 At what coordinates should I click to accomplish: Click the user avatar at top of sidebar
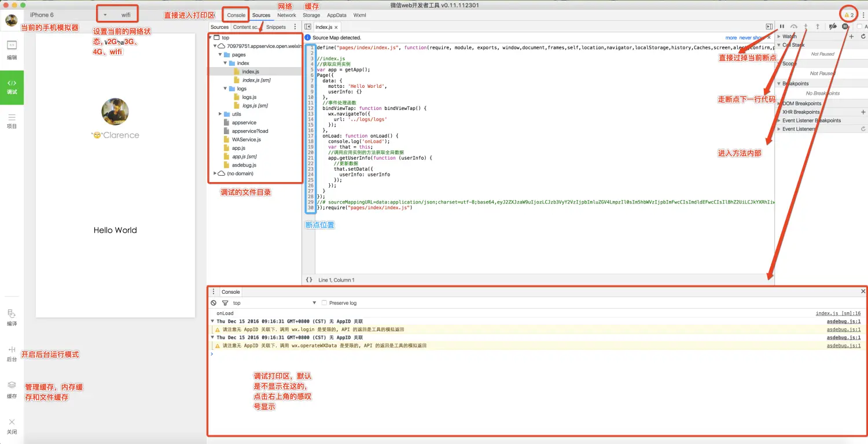point(12,21)
